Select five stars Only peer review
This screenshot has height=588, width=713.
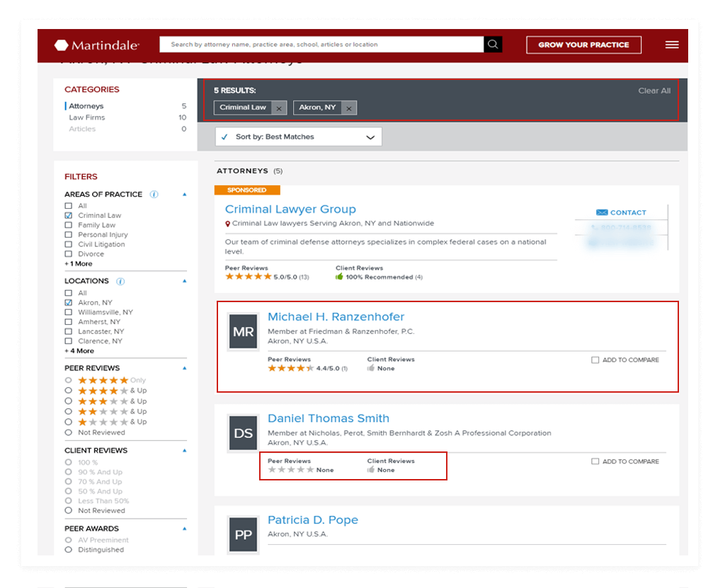click(x=68, y=380)
